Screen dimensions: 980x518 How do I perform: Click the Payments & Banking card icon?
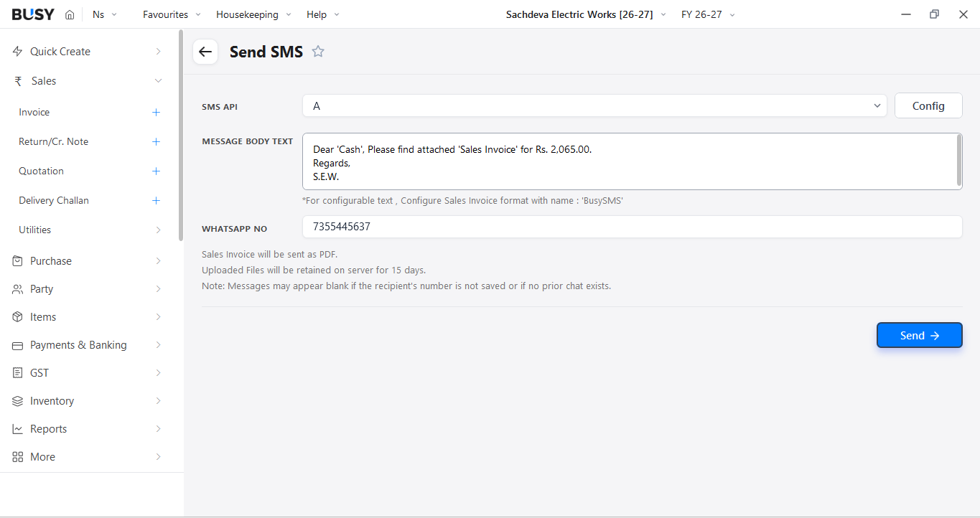(18, 345)
